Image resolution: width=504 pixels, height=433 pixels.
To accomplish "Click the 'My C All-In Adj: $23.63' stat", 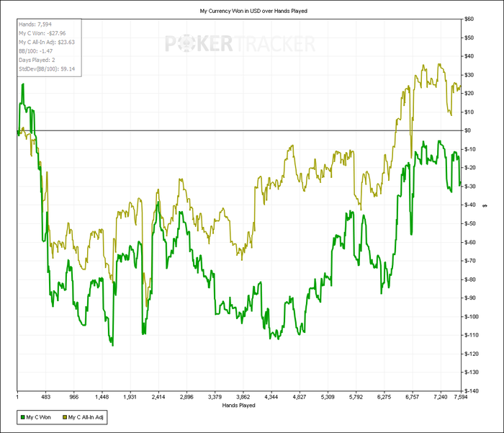I will (x=47, y=42).
